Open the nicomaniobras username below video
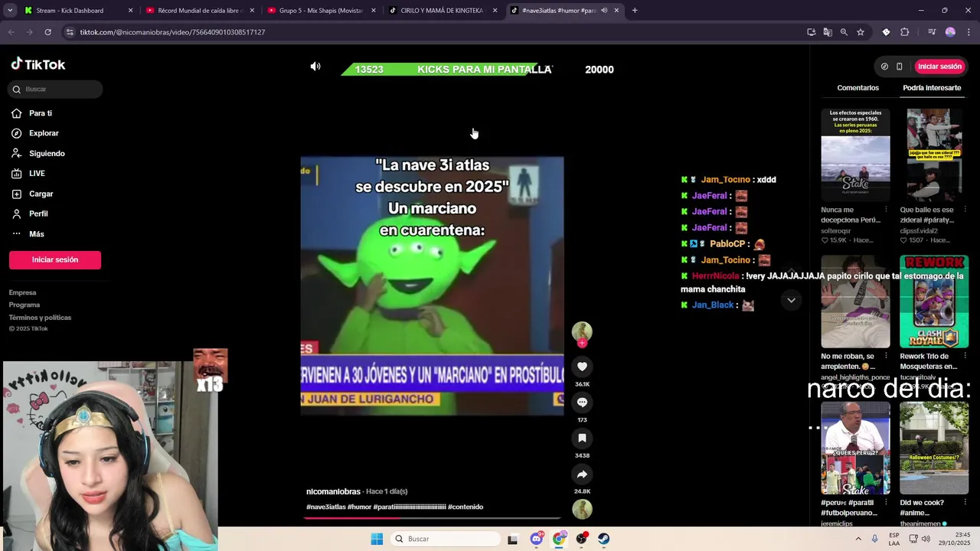980x551 pixels. point(333,491)
